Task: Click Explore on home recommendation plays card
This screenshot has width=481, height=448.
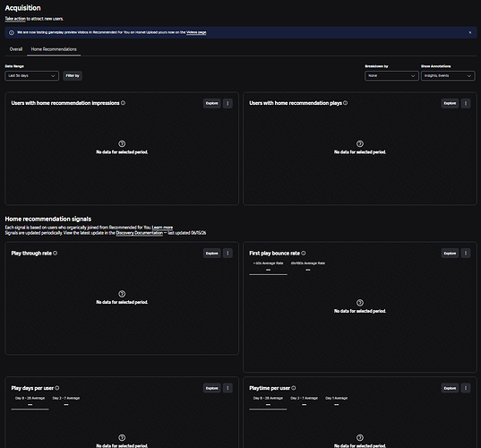Action: point(450,103)
